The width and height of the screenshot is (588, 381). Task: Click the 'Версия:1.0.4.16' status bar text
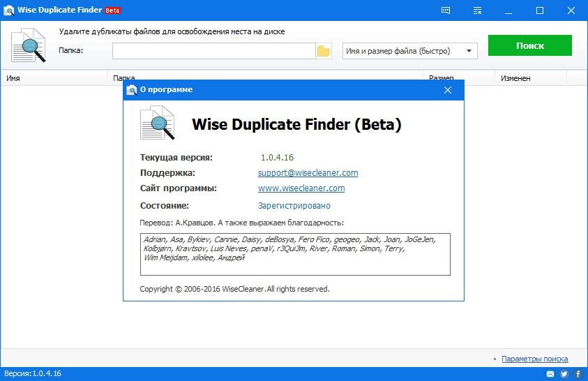pyautogui.click(x=33, y=373)
